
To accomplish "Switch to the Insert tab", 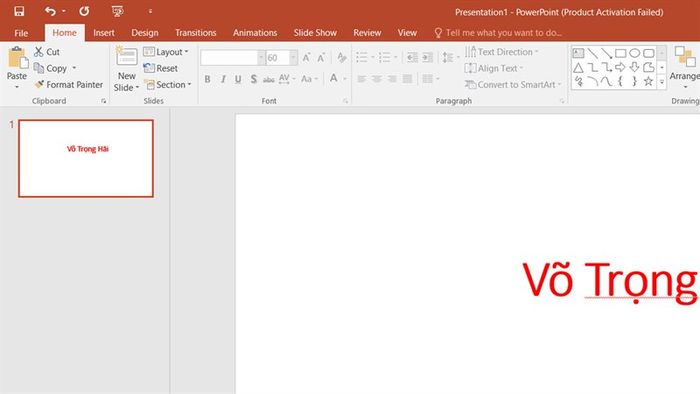I will 104,33.
